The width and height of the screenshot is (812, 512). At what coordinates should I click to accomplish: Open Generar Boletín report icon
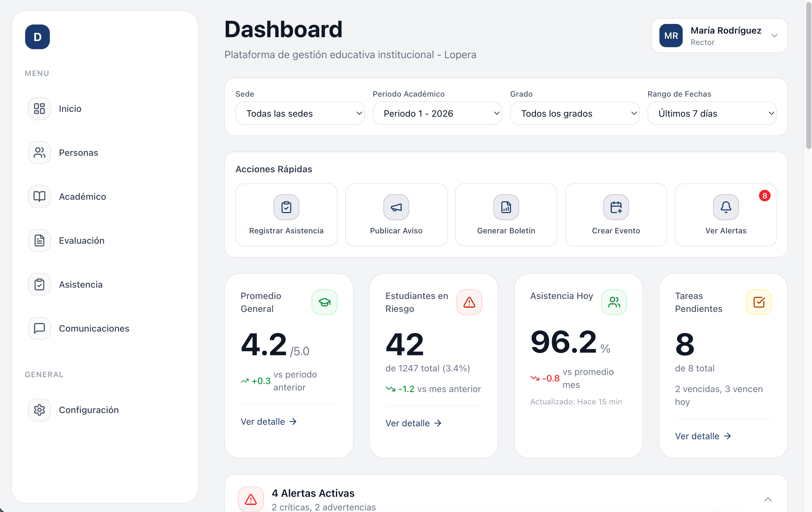click(506, 207)
